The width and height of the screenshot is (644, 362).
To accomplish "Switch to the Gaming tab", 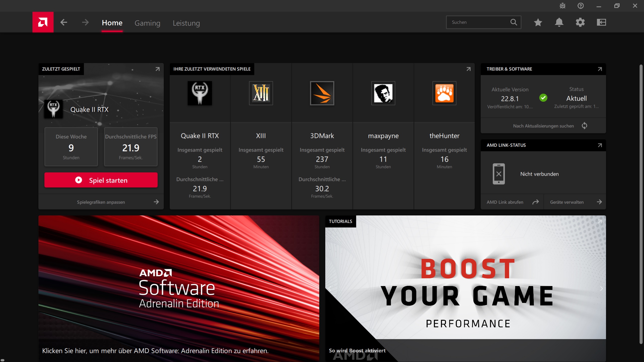I will [x=147, y=23].
